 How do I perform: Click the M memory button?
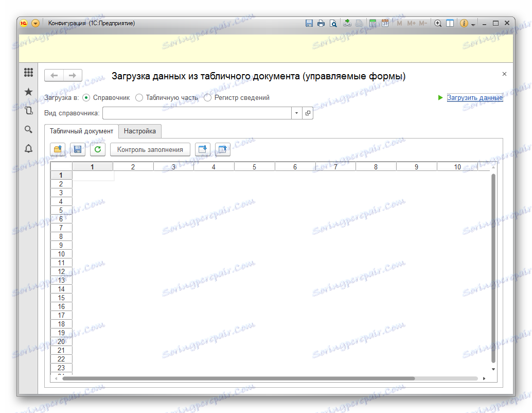399,23
